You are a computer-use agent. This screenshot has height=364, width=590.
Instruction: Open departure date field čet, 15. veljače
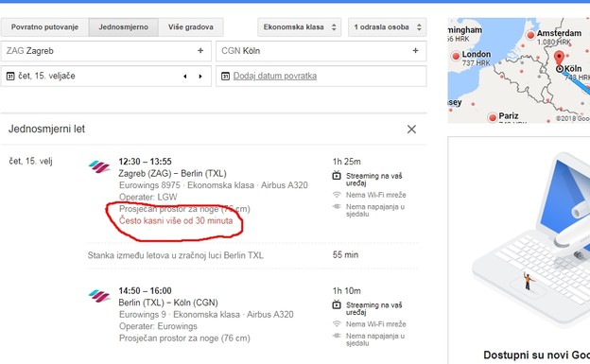pyautogui.click(x=106, y=76)
